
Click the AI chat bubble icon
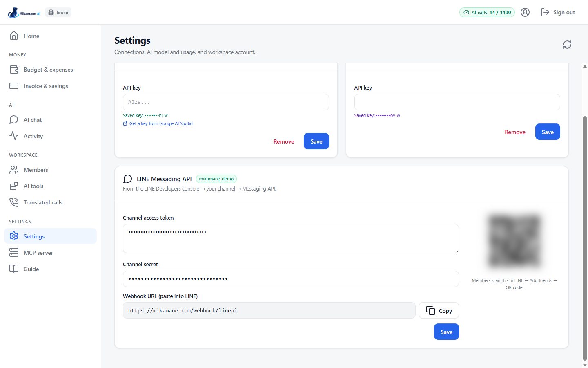[14, 120]
